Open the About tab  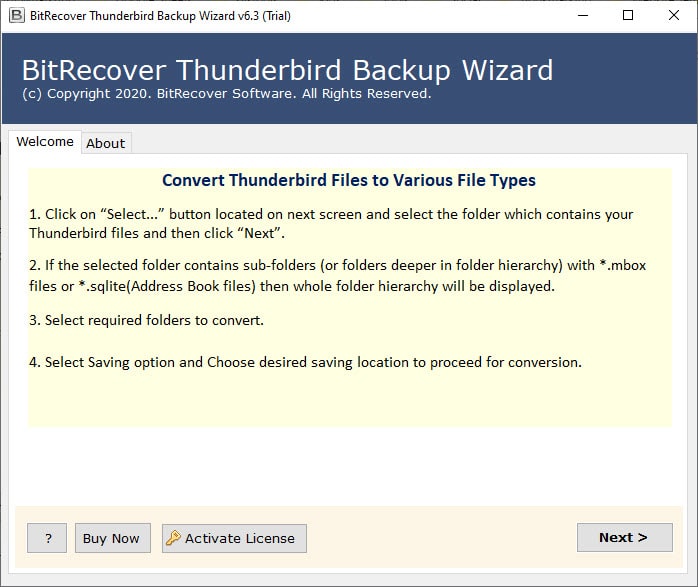coord(105,143)
